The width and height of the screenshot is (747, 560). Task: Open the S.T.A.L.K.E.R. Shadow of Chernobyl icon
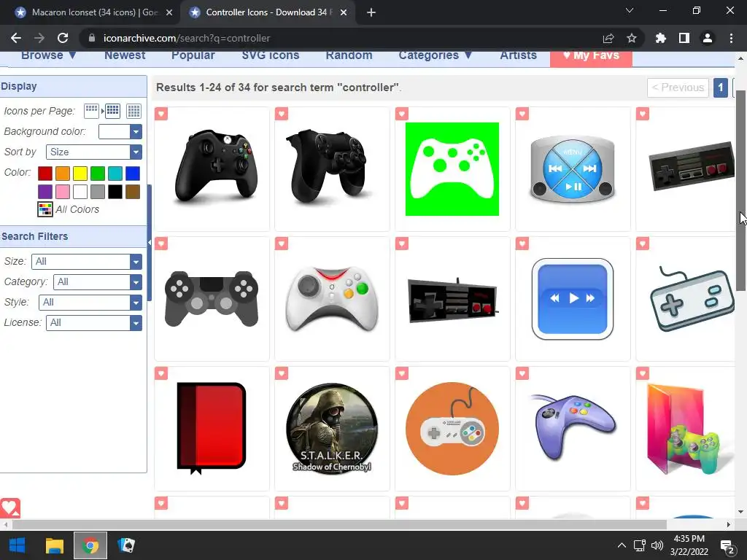coord(332,428)
